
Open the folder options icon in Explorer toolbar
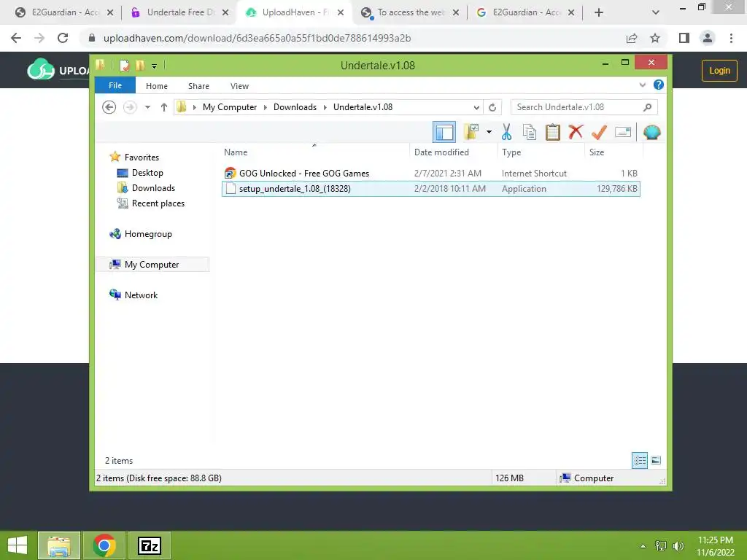tap(471, 132)
